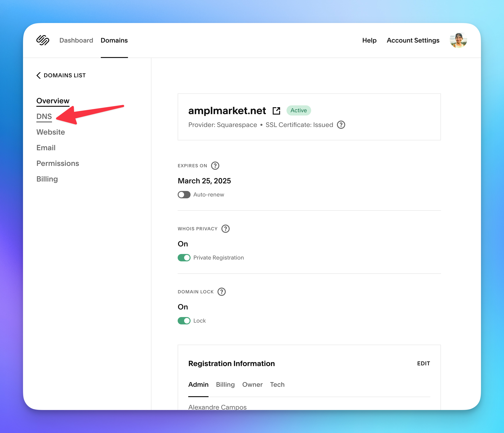Select the Tech registration tab

click(277, 384)
